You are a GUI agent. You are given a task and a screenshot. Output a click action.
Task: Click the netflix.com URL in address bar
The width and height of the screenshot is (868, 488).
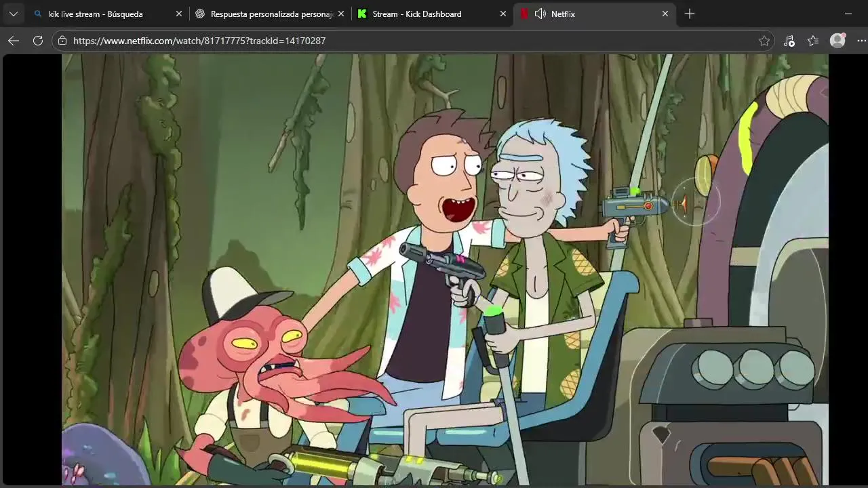pos(199,41)
